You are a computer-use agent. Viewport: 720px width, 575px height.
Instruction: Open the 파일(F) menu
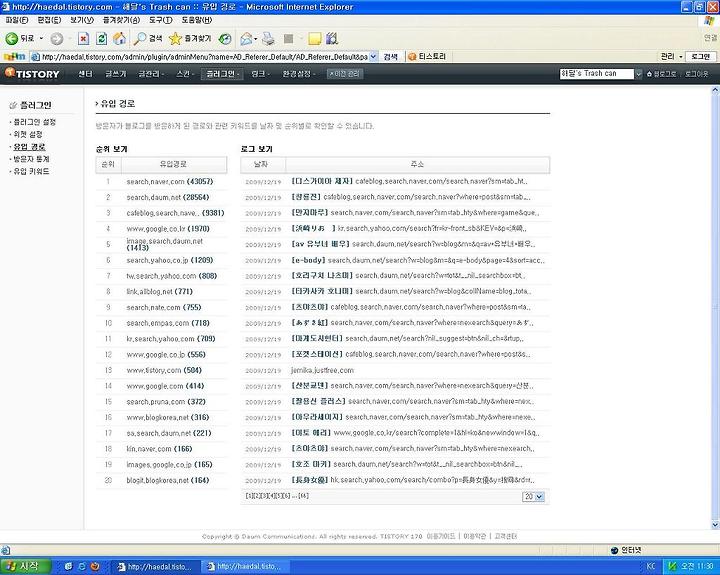[x=17, y=20]
